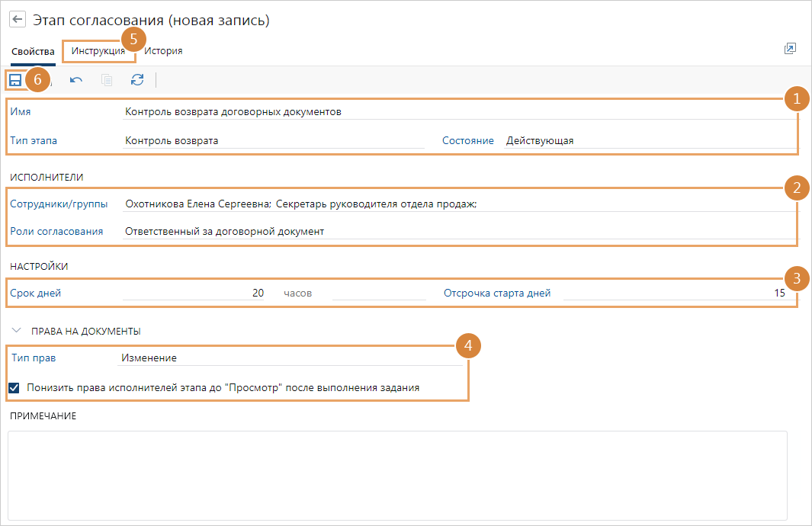812x526 pixels.
Task: Open the Тип прав dropdown with Изменение
Action: click(290, 358)
